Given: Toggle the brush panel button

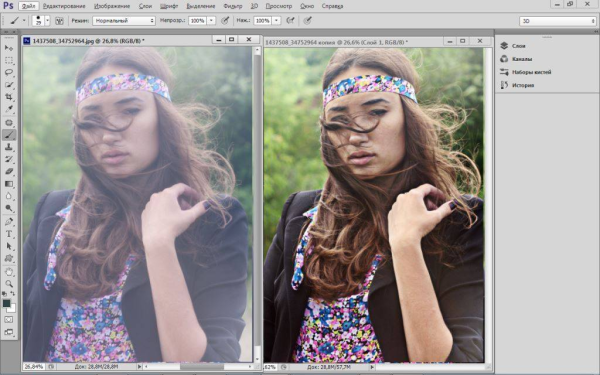Looking at the screenshot, I should click(x=59, y=21).
